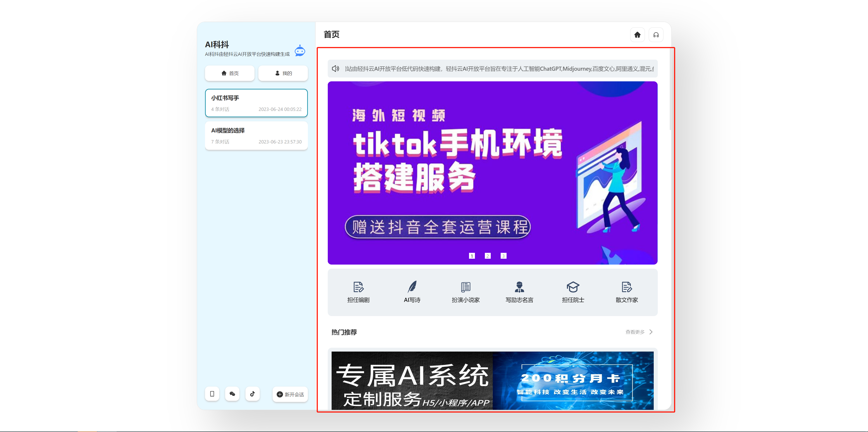
Task: Open the 散文作家 shortcut icon
Action: pyautogui.click(x=627, y=287)
